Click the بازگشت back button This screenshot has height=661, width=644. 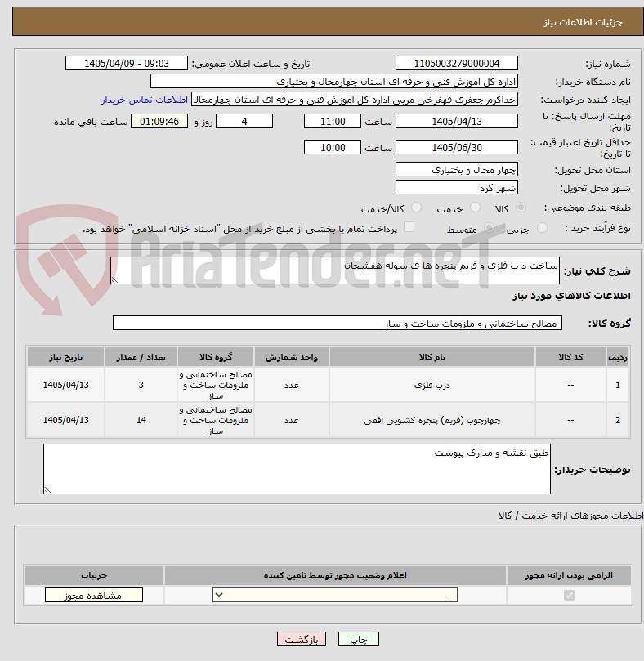(x=301, y=639)
